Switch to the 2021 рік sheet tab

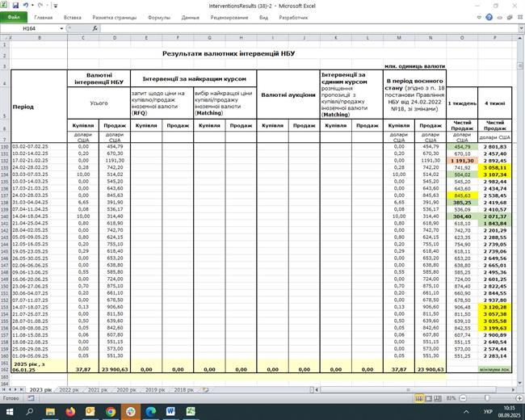[98, 390]
